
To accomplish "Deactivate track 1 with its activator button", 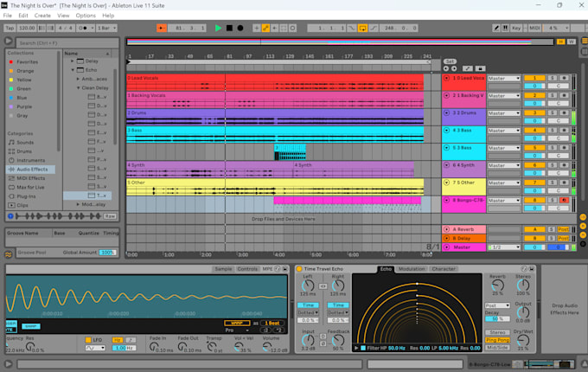I will [x=534, y=79].
